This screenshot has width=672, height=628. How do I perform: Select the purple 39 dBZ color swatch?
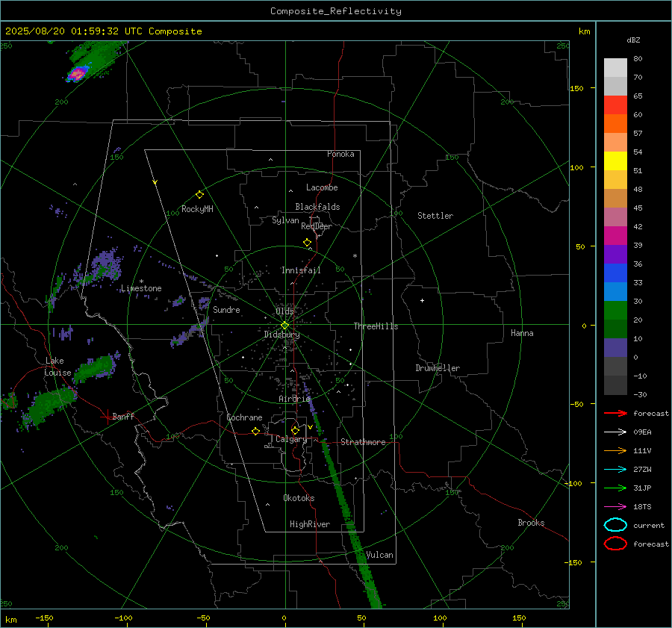pos(615,254)
